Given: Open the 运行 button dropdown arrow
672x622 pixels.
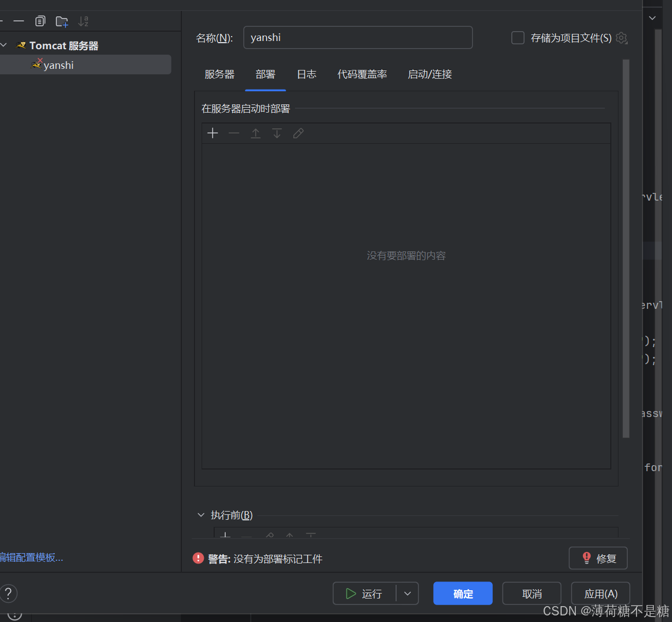Looking at the screenshot, I should [407, 593].
